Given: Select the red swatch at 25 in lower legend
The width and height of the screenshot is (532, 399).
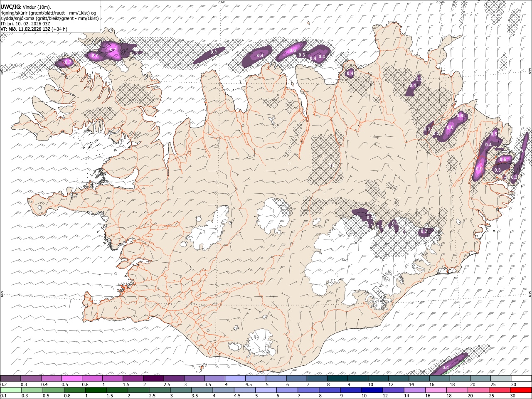Looking at the screenshot, I should tap(499, 390).
